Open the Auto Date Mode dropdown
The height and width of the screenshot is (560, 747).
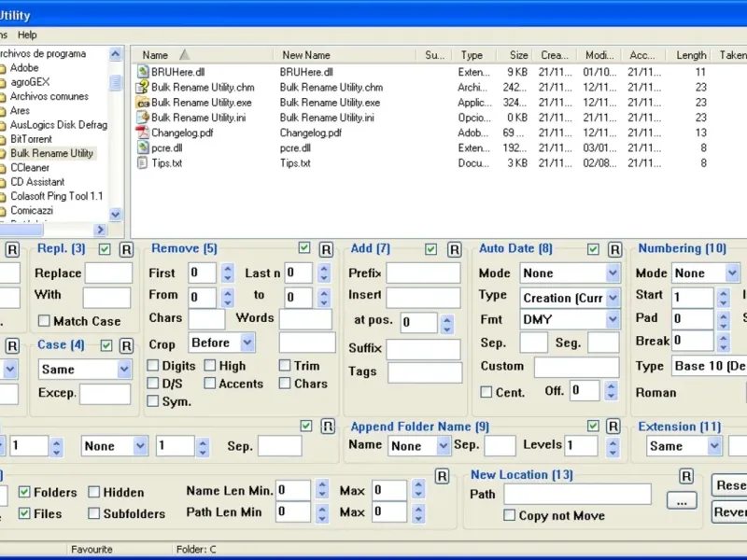point(613,273)
